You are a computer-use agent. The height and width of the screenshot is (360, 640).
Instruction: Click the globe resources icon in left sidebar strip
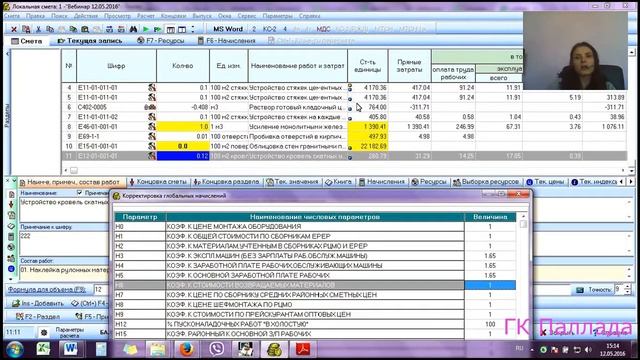point(11,247)
